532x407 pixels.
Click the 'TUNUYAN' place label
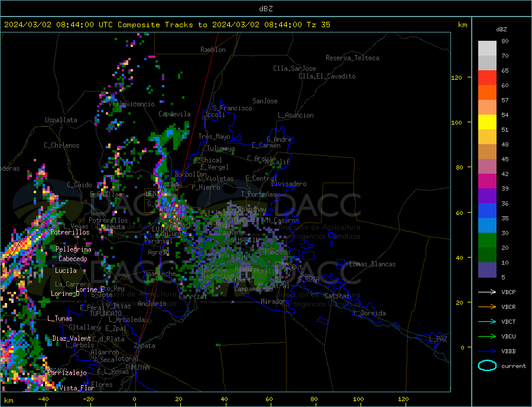[x=137, y=367]
